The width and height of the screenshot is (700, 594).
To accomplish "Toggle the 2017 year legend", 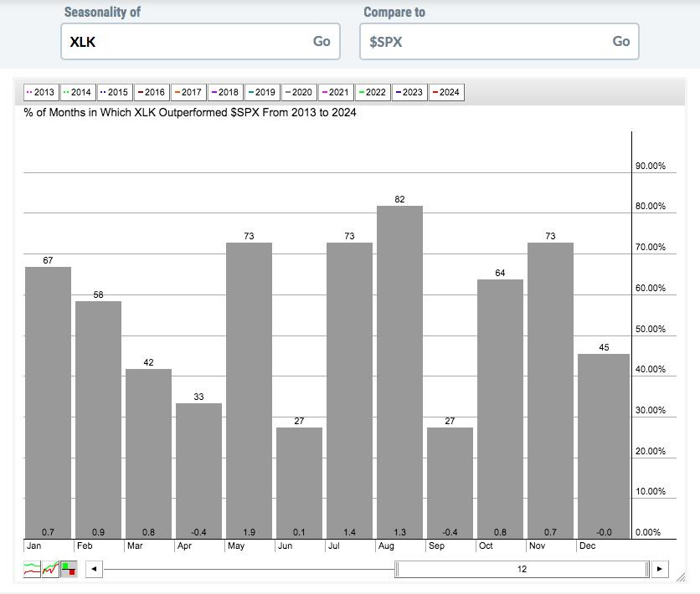I will point(188,92).
